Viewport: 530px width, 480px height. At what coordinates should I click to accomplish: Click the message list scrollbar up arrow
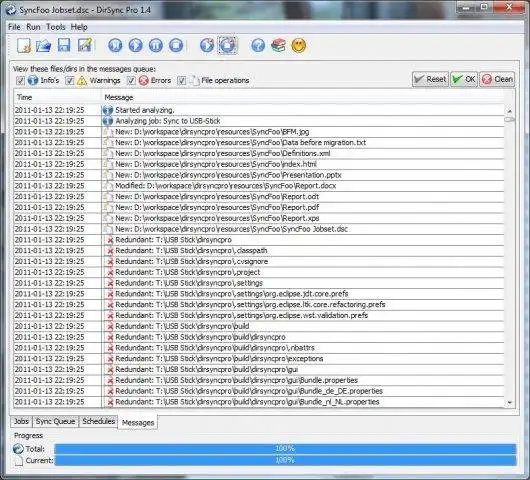point(509,111)
